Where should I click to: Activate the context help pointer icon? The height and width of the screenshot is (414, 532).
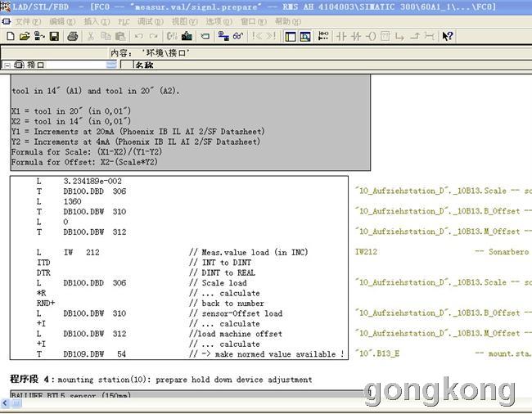pos(448,36)
